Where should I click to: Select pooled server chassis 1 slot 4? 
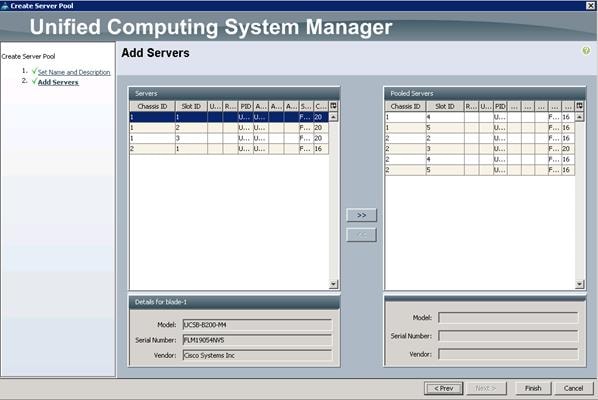[x=480, y=117]
